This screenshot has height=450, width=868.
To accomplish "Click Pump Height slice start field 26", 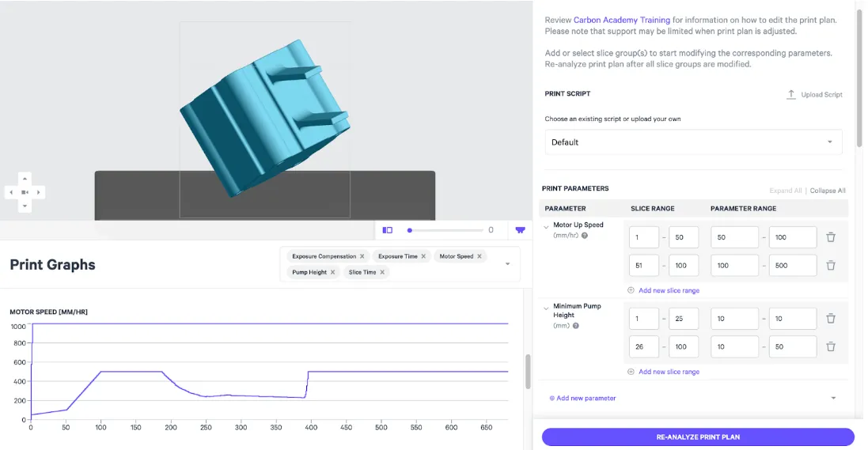I will tap(644, 346).
